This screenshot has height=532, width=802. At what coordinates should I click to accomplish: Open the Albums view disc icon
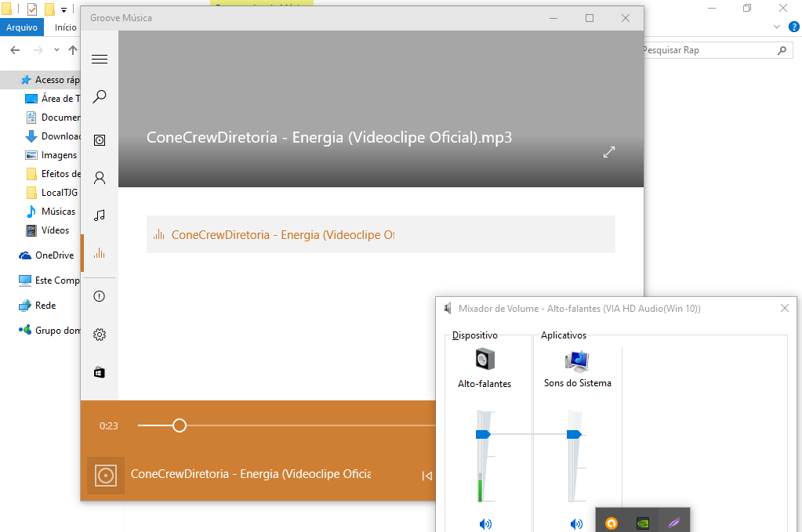100,140
